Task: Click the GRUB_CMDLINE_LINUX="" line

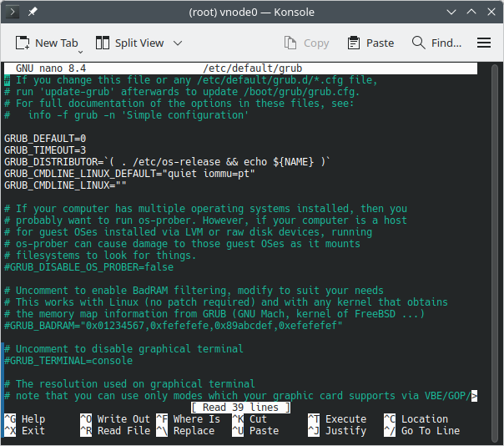Action: pos(65,185)
